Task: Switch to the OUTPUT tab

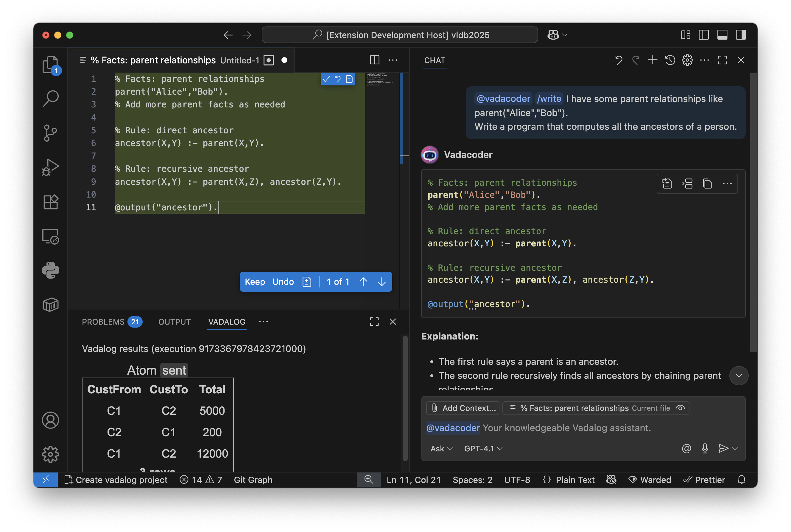Action: pyautogui.click(x=175, y=321)
